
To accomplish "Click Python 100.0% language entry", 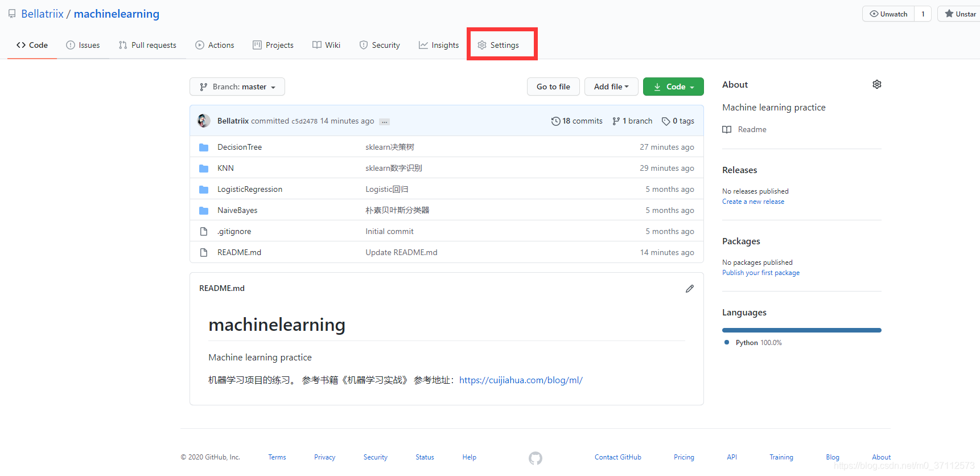I will [753, 342].
